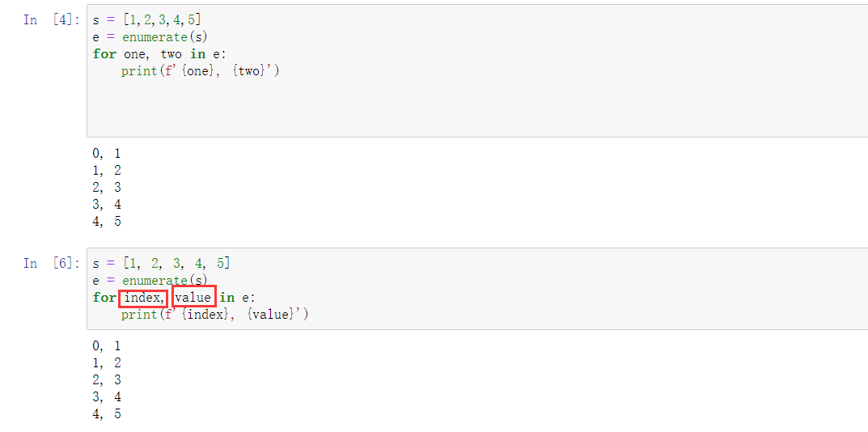
Task: Click the 'in' keyword in cell 6
Action: tap(227, 298)
